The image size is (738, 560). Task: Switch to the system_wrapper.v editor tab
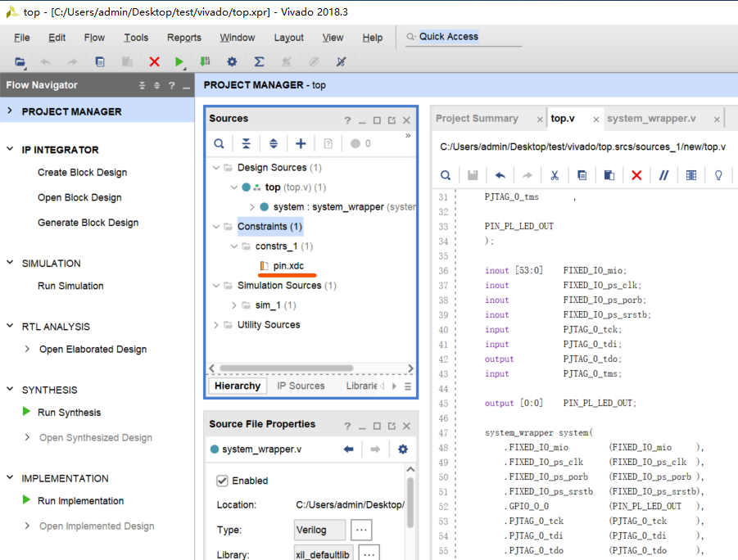(x=651, y=119)
